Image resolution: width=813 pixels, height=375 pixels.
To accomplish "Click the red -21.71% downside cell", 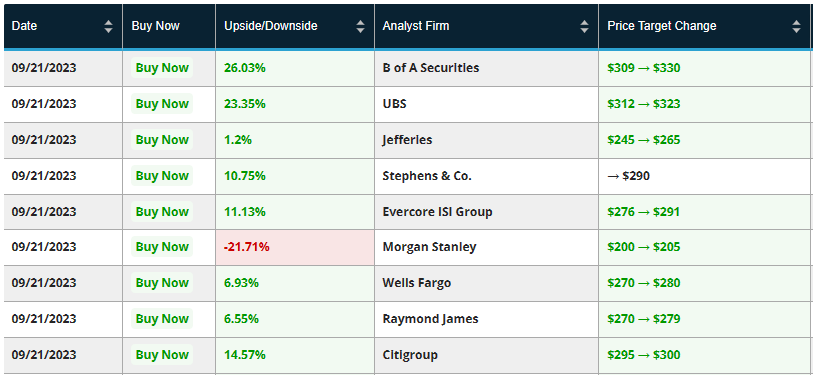I will pos(295,247).
